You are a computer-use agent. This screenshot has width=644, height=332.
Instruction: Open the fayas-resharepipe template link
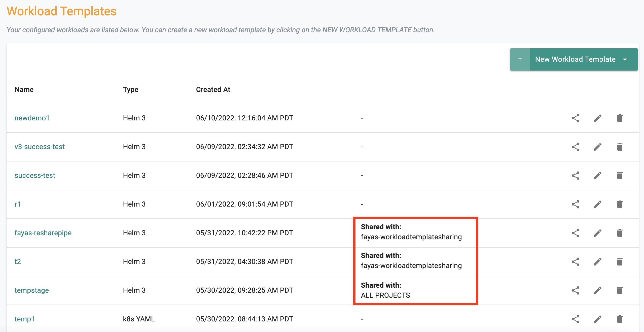pos(43,233)
